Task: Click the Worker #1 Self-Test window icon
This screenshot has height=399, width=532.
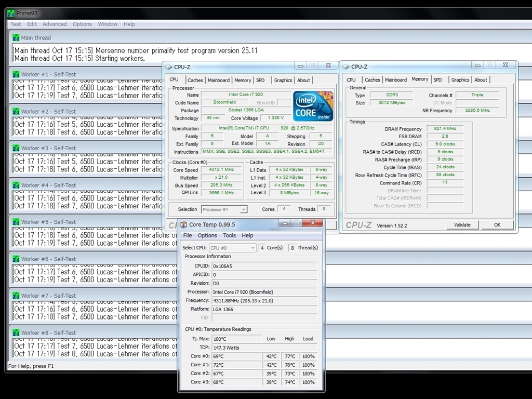Action: coord(16,74)
